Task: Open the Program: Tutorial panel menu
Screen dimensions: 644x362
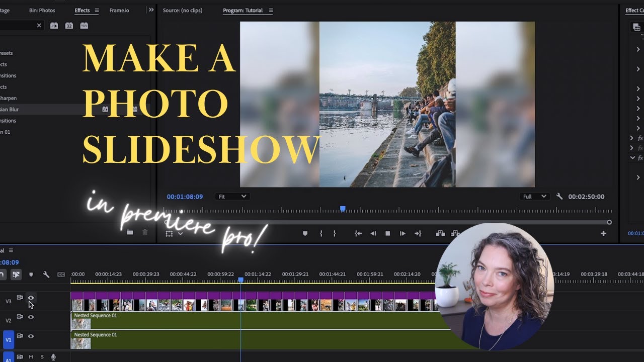Action: tap(271, 11)
